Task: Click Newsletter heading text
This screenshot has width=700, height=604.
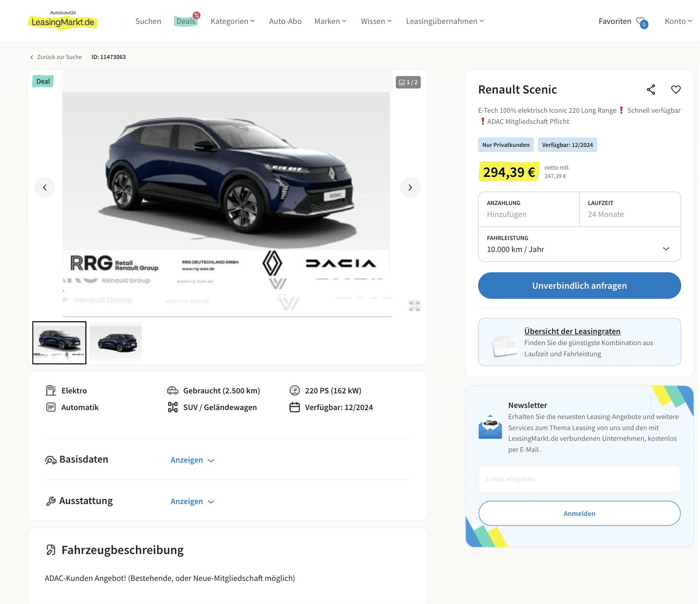Action: (x=528, y=405)
